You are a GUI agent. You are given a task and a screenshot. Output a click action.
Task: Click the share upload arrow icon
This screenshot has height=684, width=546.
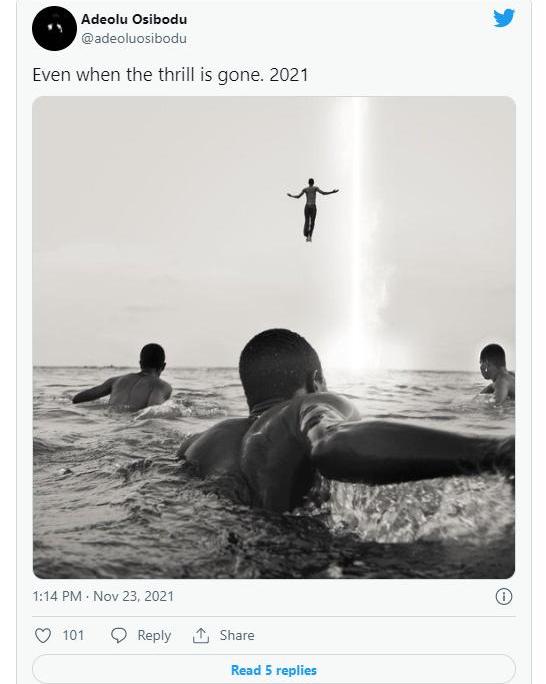click(x=201, y=635)
